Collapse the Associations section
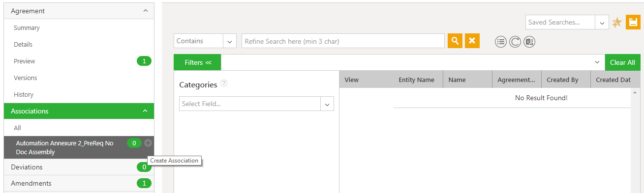 click(x=79, y=111)
